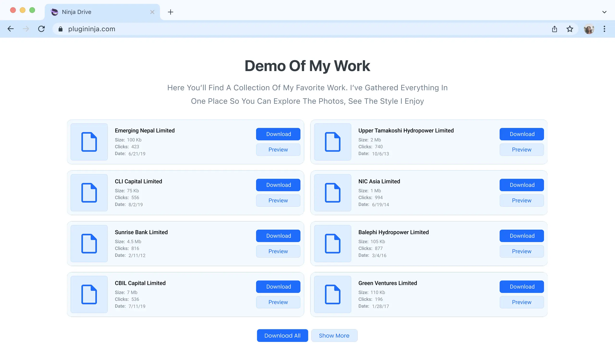This screenshot has width=615, height=364.
Task: Click the size value 75 Kb
Action: [x=133, y=191]
